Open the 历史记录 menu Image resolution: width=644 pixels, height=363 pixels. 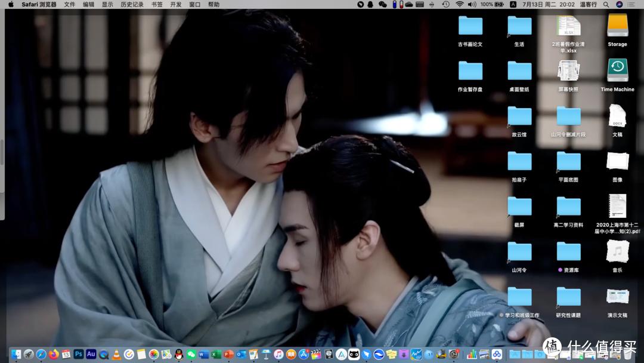tap(132, 4)
